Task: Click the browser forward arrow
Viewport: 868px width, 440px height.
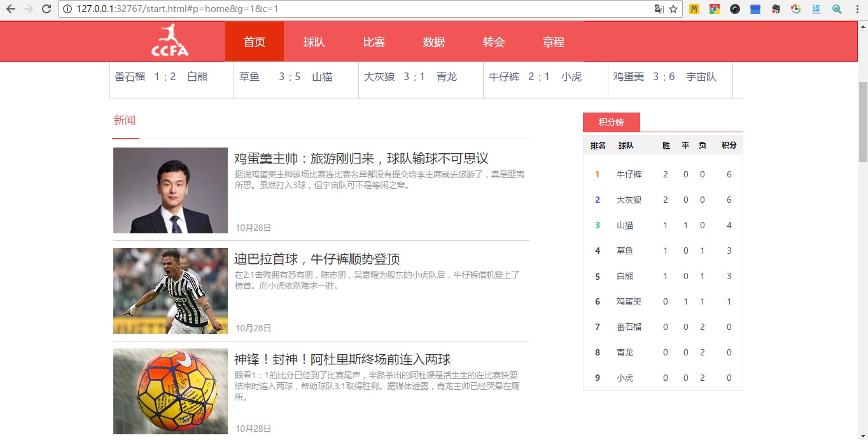Action: [x=28, y=9]
